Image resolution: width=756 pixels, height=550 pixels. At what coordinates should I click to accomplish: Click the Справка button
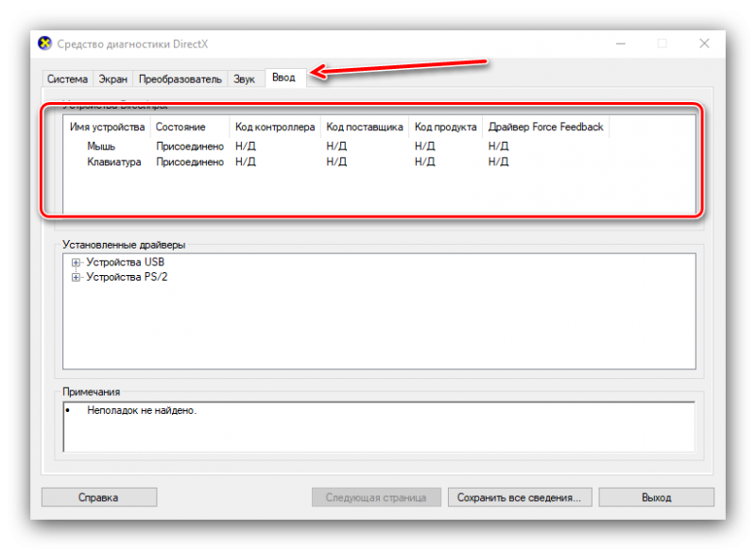pos(99,497)
